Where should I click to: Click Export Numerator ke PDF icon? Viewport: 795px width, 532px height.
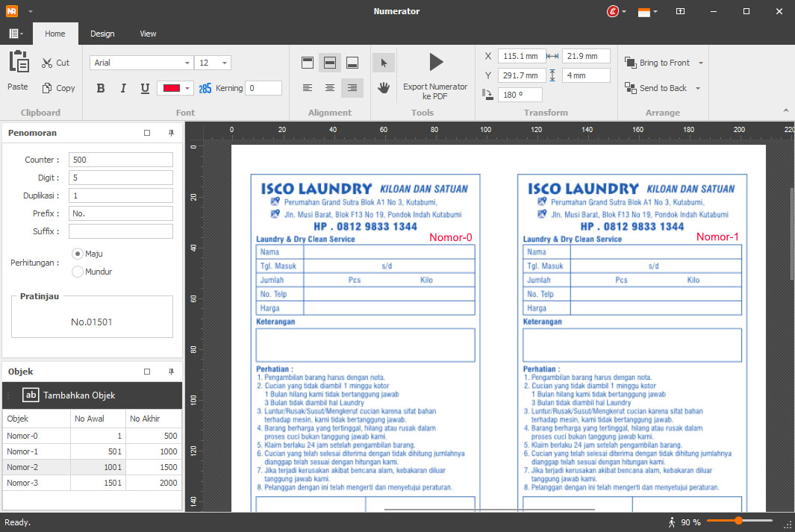coord(436,62)
